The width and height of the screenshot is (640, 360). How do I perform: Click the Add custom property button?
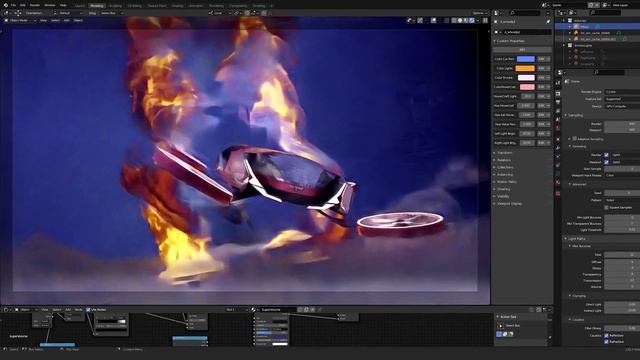click(522, 49)
